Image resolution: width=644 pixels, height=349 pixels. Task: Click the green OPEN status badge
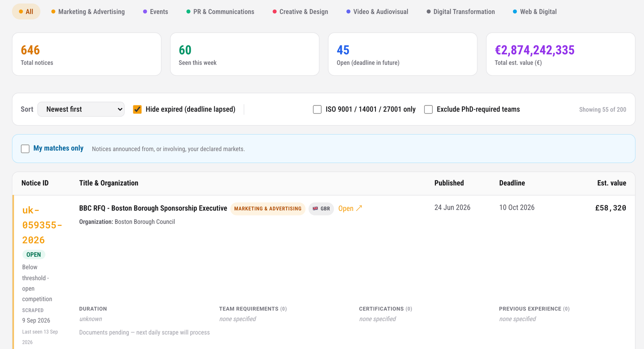33,254
